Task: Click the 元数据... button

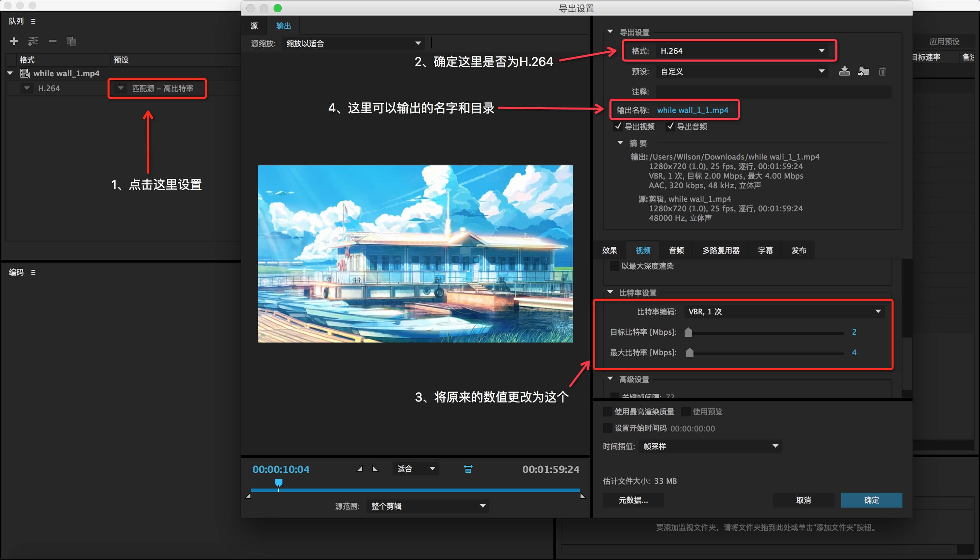Action: pyautogui.click(x=633, y=500)
